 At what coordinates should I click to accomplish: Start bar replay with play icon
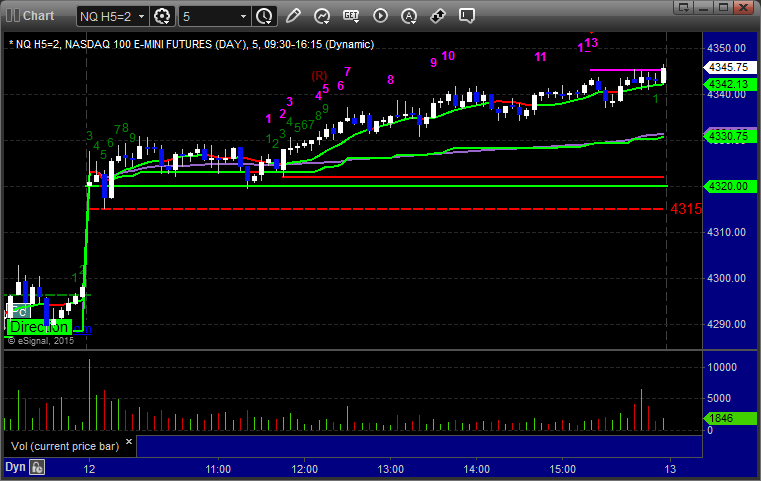point(380,16)
